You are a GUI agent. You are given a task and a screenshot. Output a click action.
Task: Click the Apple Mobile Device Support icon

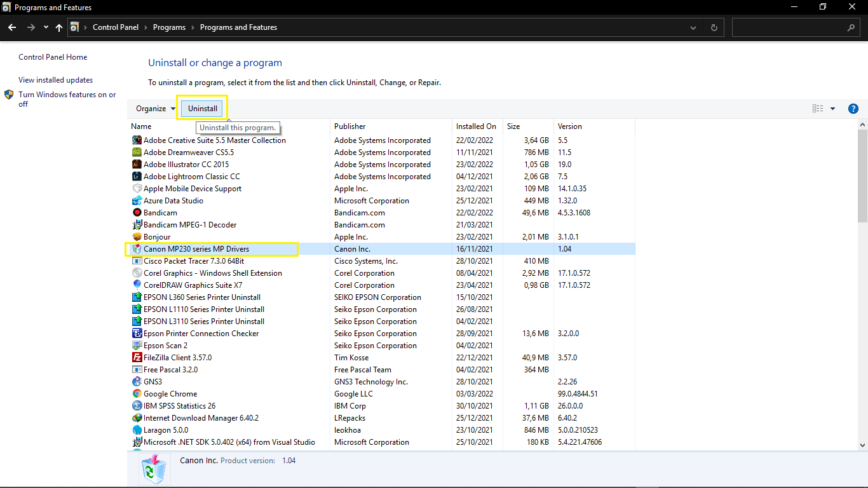(x=137, y=189)
